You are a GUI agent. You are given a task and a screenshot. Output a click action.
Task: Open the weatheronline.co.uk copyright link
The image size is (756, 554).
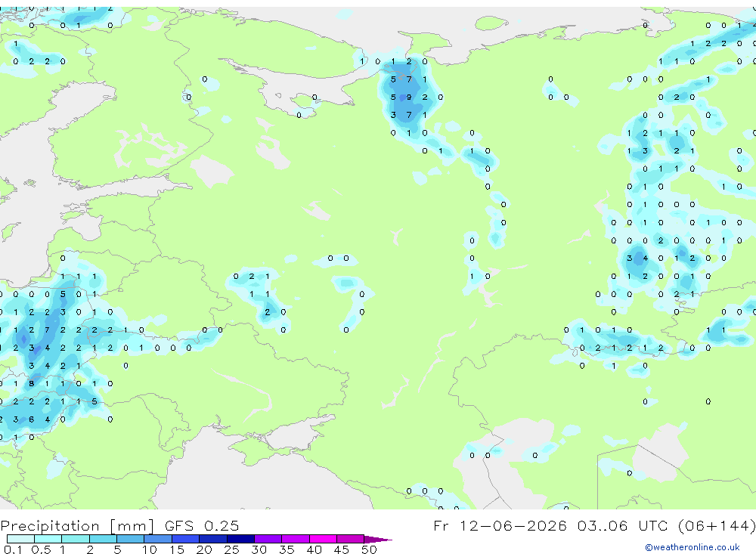(692, 547)
